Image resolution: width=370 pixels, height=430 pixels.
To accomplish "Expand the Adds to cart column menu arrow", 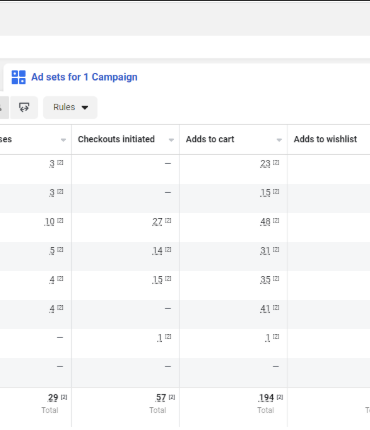I will (279, 140).
